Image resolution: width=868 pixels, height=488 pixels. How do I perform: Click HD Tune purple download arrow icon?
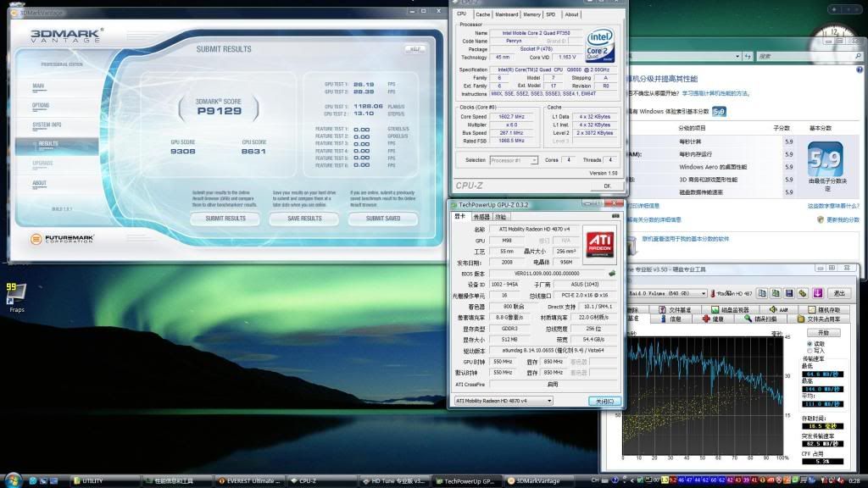pyautogui.click(x=817, y=293)
